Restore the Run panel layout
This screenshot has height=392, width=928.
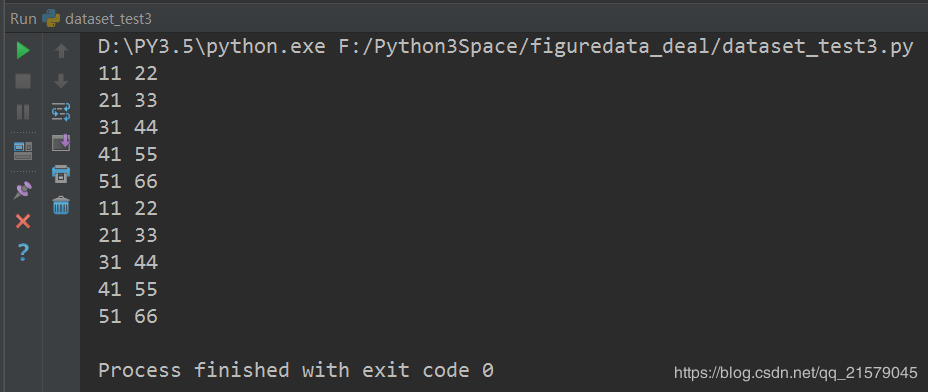coord(23,151)
